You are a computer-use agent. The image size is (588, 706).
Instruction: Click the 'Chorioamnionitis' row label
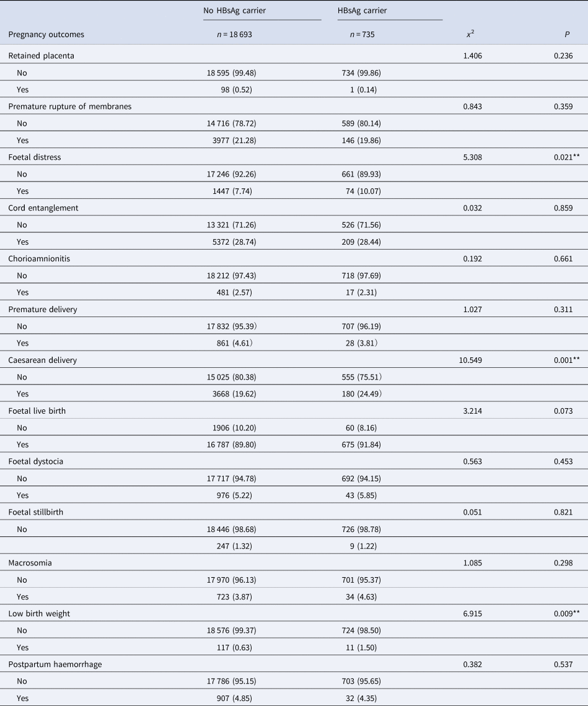39,259
